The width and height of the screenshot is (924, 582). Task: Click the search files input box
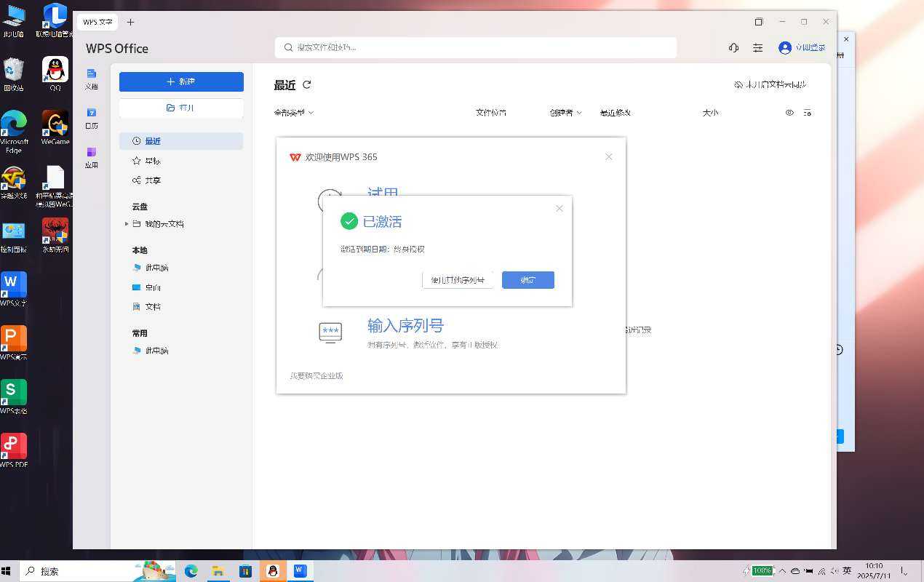[x=476, y=47]
